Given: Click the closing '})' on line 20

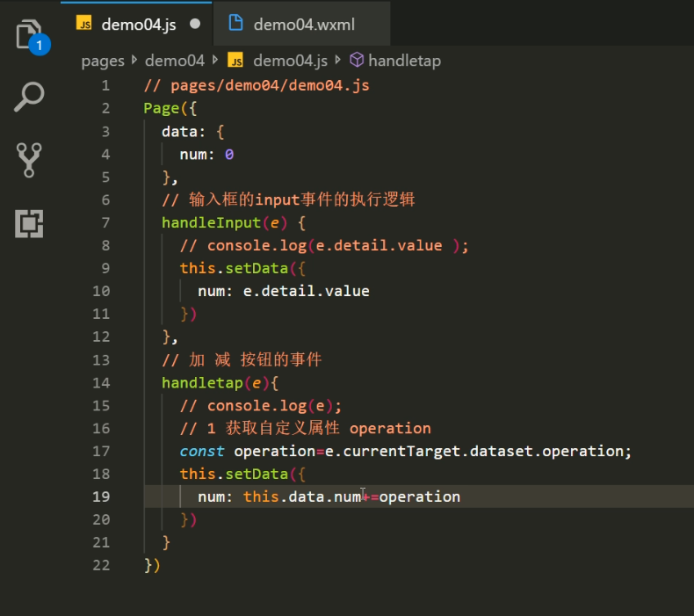Looking at the screenshot, I should click(x=189, y=519).
